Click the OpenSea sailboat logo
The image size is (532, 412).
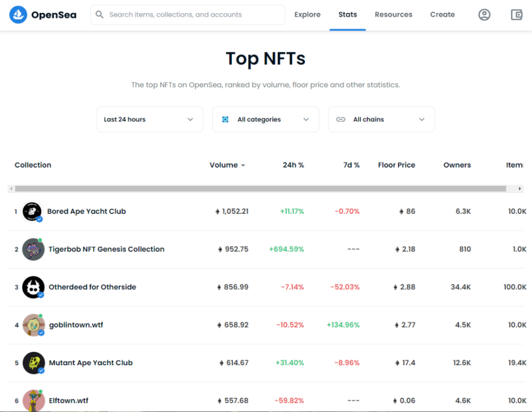[19, 15]
